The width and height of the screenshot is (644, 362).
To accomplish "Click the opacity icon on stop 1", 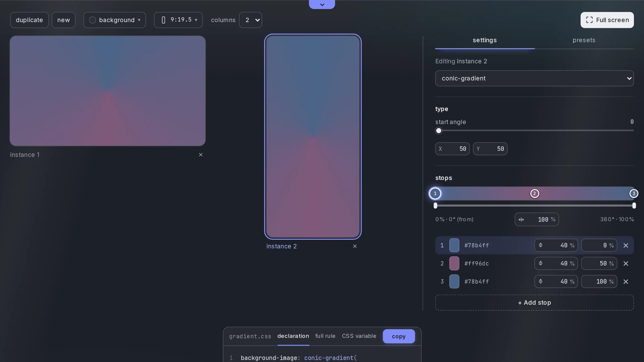I will click(540, 245).
